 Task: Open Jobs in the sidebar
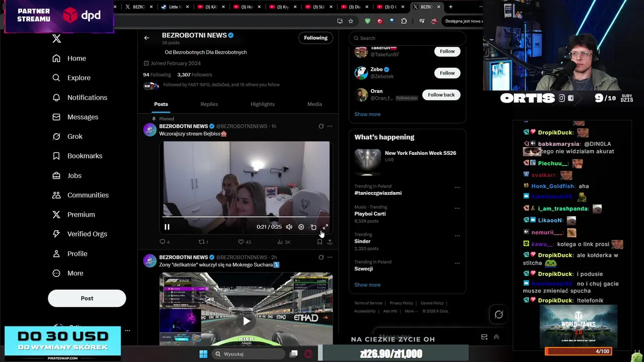pos(67,175)
